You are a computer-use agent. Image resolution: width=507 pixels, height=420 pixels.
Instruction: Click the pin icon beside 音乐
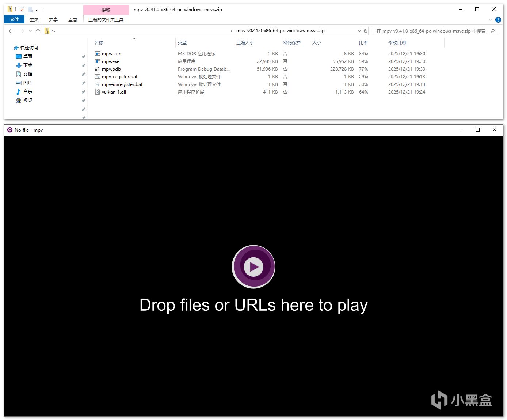[83, 92]
